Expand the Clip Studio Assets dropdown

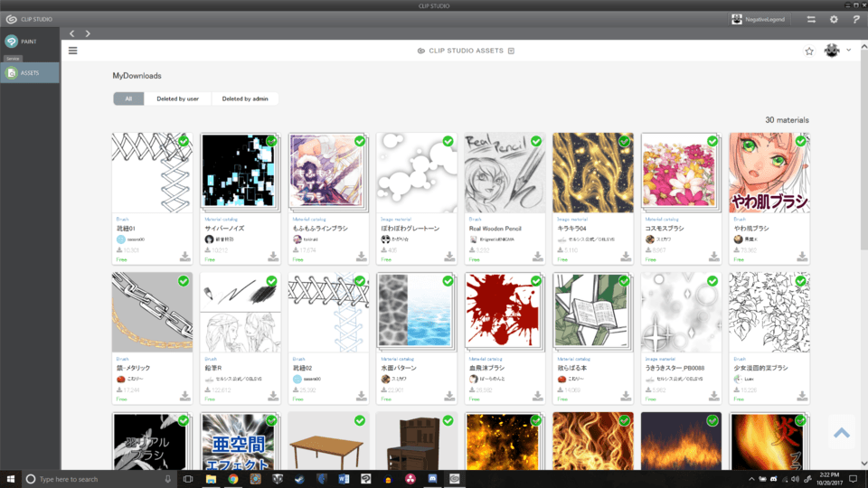coord(511,52)
